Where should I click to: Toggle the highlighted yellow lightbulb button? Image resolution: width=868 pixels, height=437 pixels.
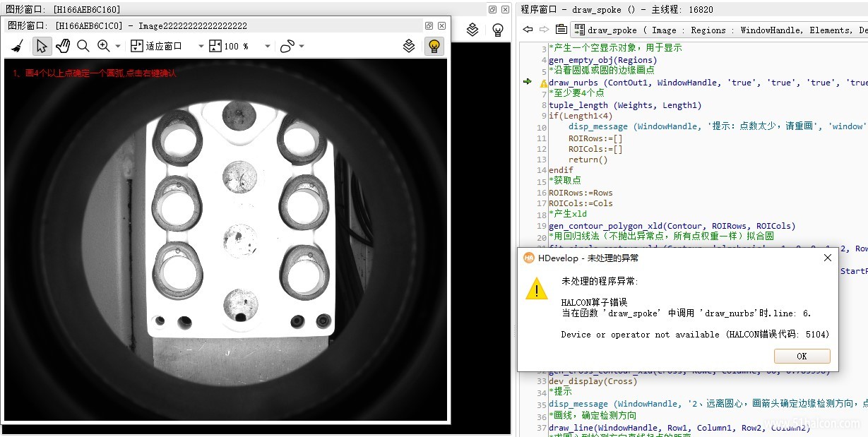[x=434, y=46]
